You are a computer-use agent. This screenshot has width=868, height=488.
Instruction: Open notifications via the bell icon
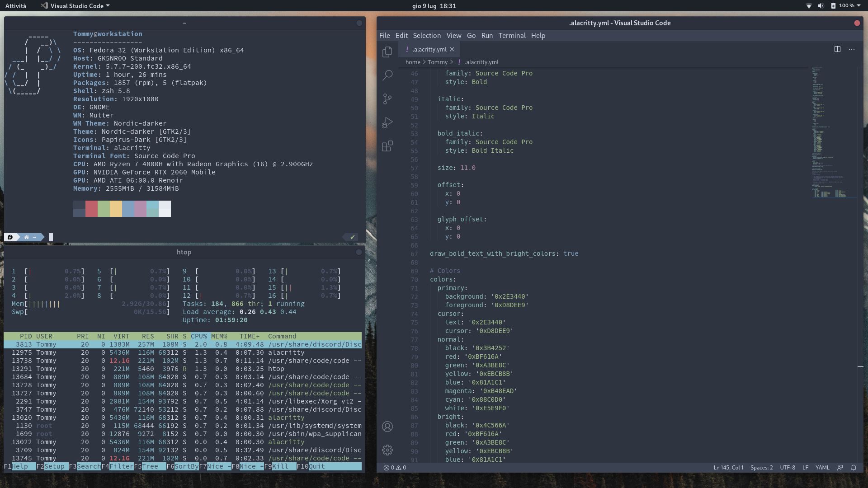tap(854, 468)
